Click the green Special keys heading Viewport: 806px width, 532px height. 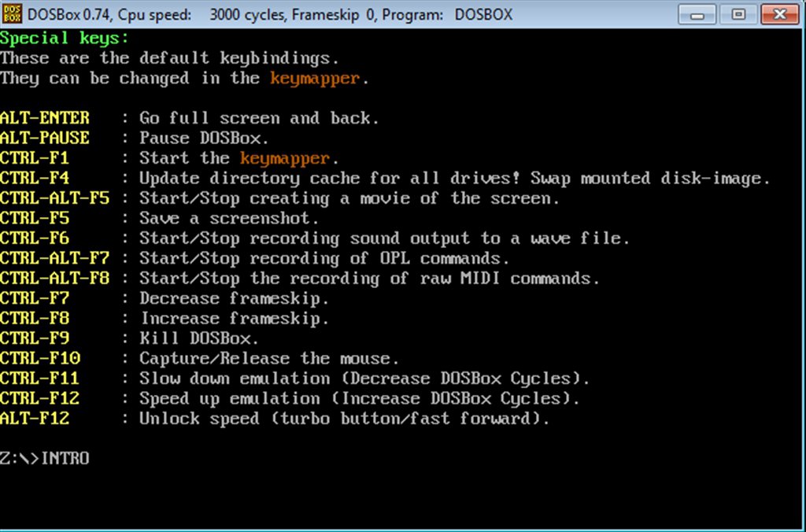pos(65,39)
